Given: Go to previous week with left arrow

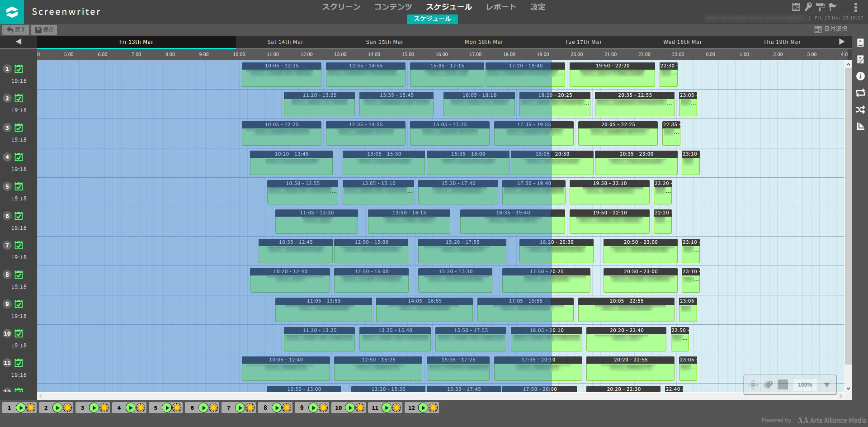Looking at the screenshot, I should tap(19, 42).
